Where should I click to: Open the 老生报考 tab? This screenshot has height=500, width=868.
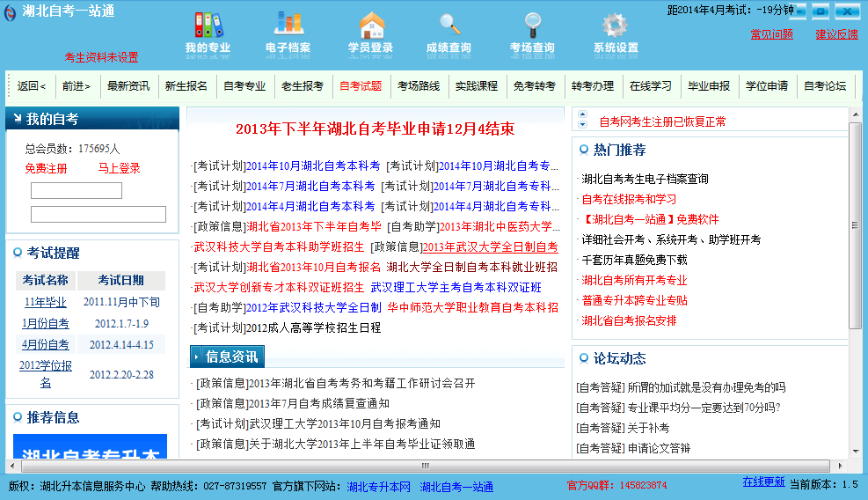303,86
